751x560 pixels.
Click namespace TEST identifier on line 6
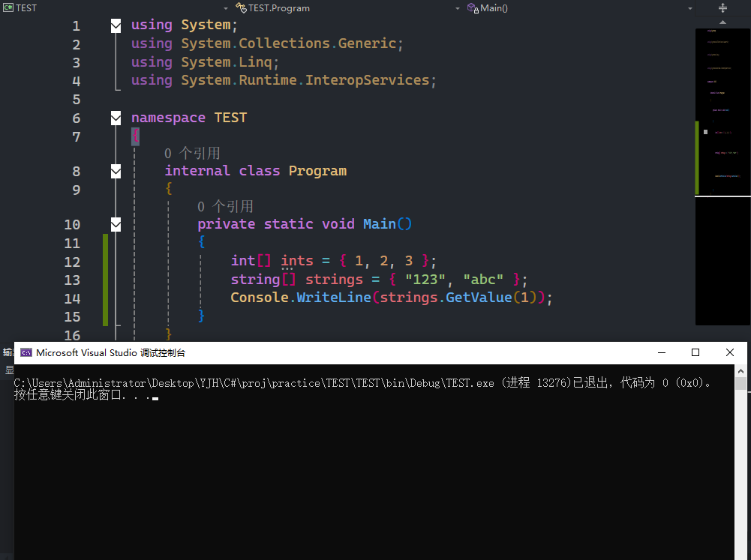[230, 118]
